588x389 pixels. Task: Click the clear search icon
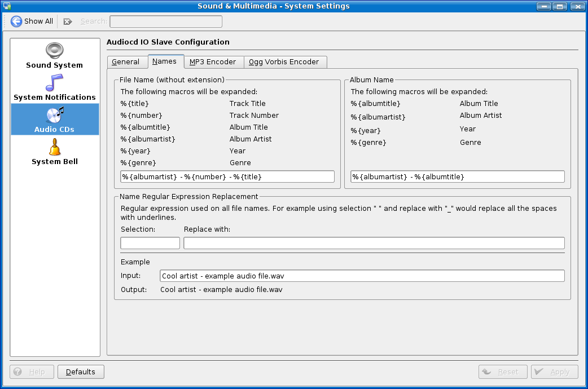click(x=68, y=21)
